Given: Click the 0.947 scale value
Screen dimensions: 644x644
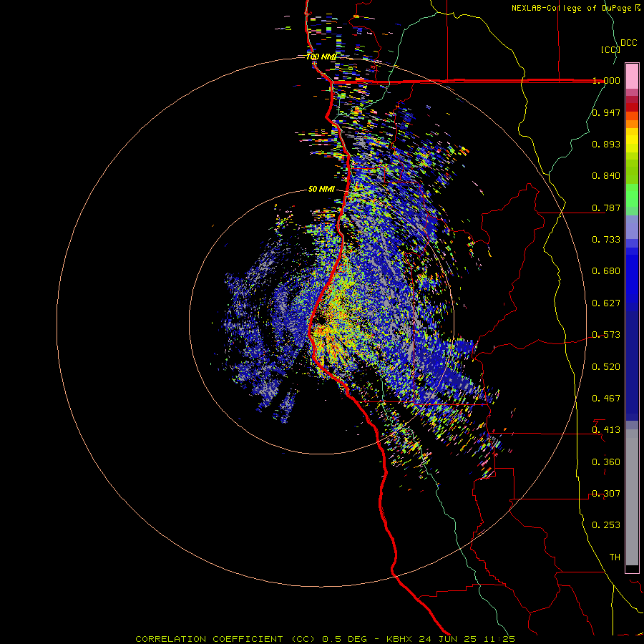Looking at the screenshot, I should tap(606, 112).
